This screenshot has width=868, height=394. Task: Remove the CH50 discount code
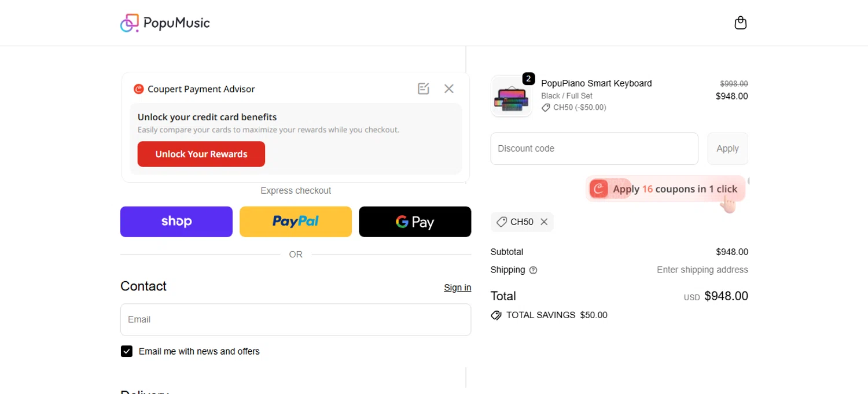pyautogui.click(x=544, y=222)
